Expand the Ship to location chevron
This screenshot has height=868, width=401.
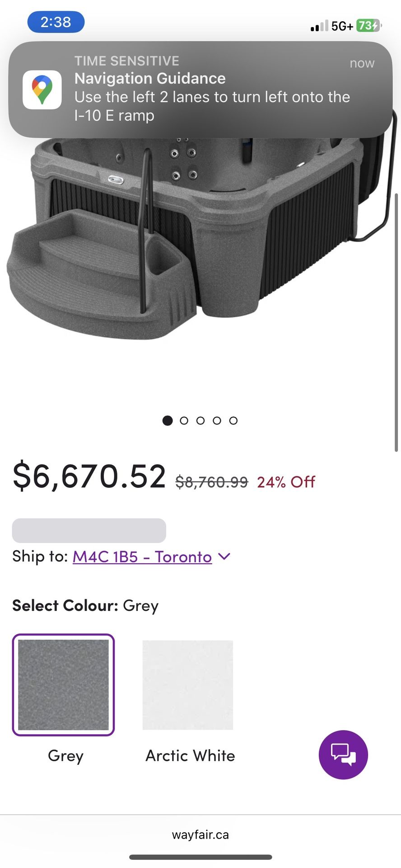click(x=224, y=556)
